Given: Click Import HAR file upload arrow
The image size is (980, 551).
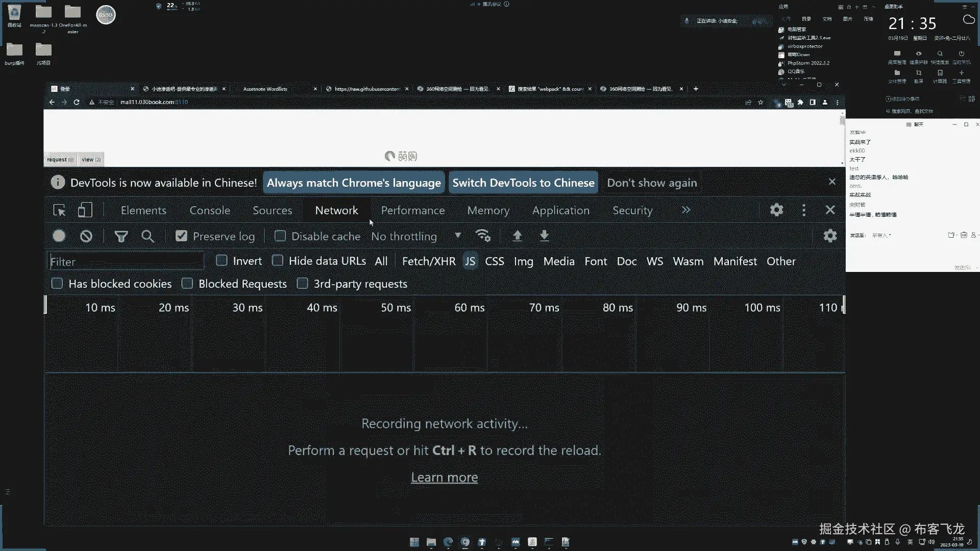Looking at the screenshot, I should tap(517, 236).
